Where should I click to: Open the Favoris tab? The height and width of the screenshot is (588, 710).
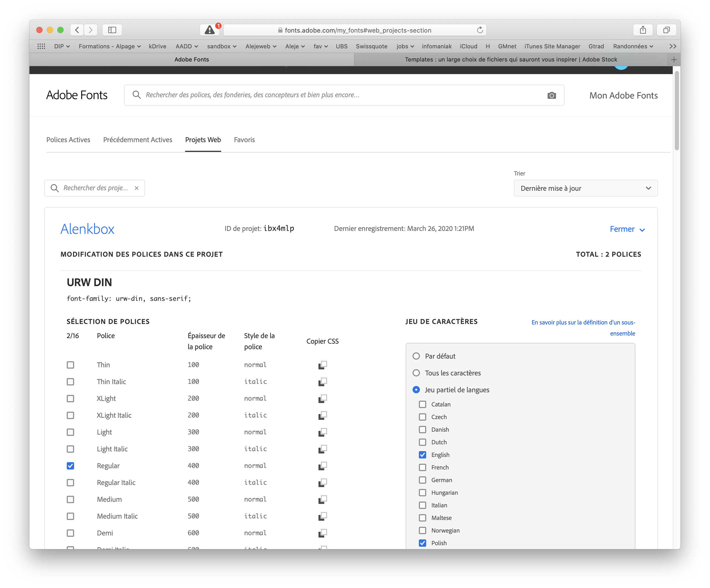coord(244,140)
